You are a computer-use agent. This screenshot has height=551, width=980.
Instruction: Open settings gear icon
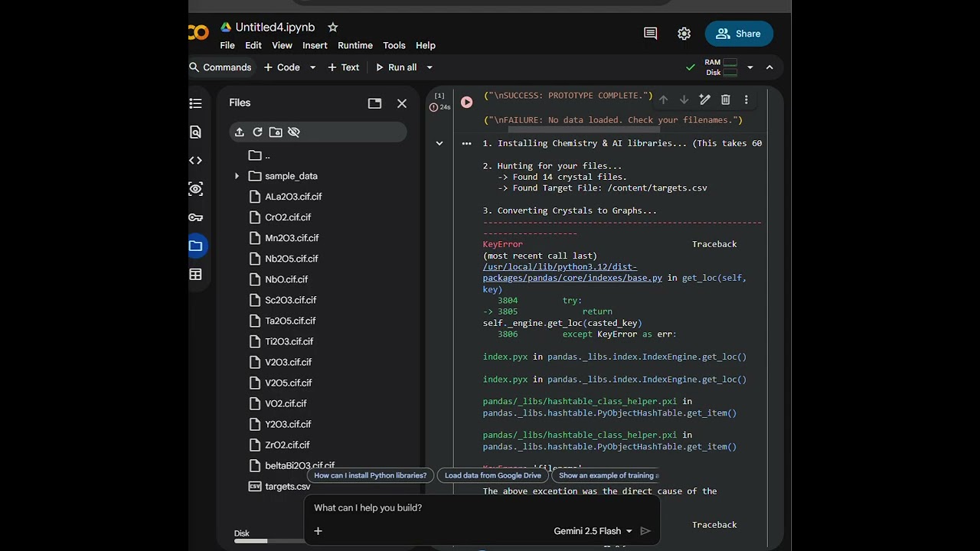(684, 34)
